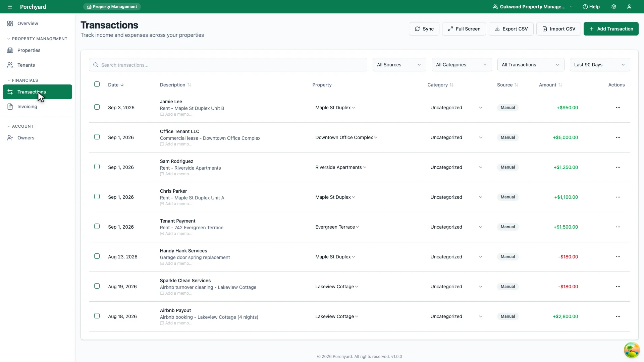Viewport: 644px width, 362px height.
Task: Open actions menu for Sparkle Clean Services
Action: (x=618, y=287)
